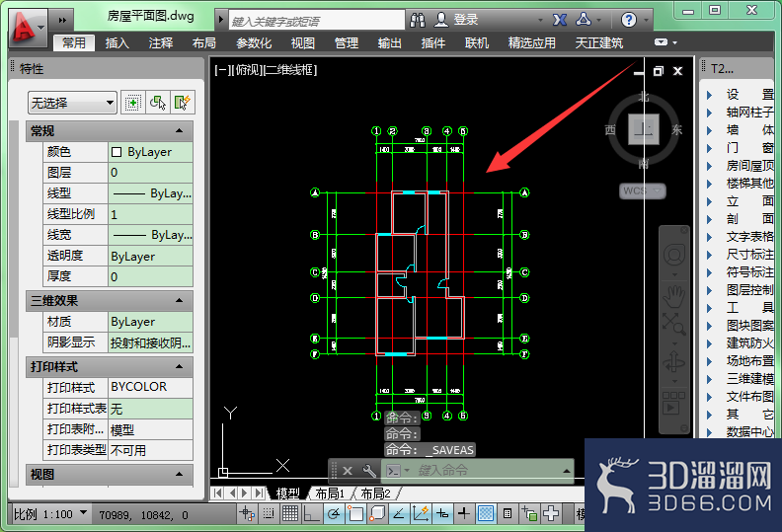This screenshot has width=782, height=532.
Task: Click the binoculars search icon
Action: pyautogui.click(x=418, y=20)
